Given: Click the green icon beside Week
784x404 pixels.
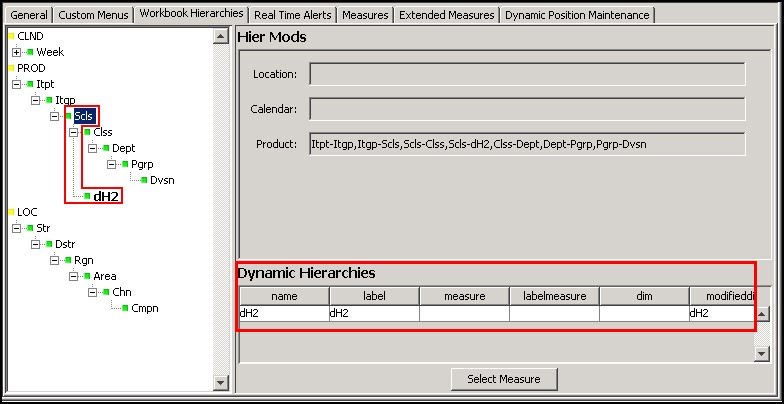Looking at the screenshot, I should point(30,52).
